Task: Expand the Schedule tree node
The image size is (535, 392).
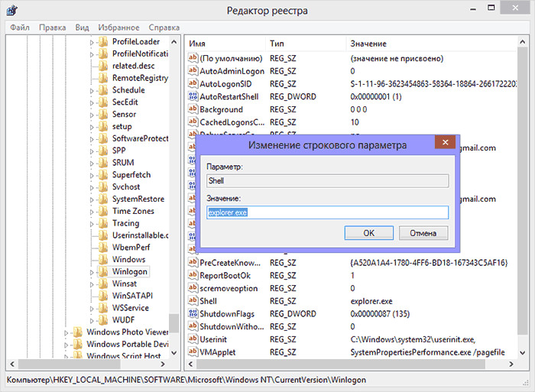Action: tap(92, 91)
